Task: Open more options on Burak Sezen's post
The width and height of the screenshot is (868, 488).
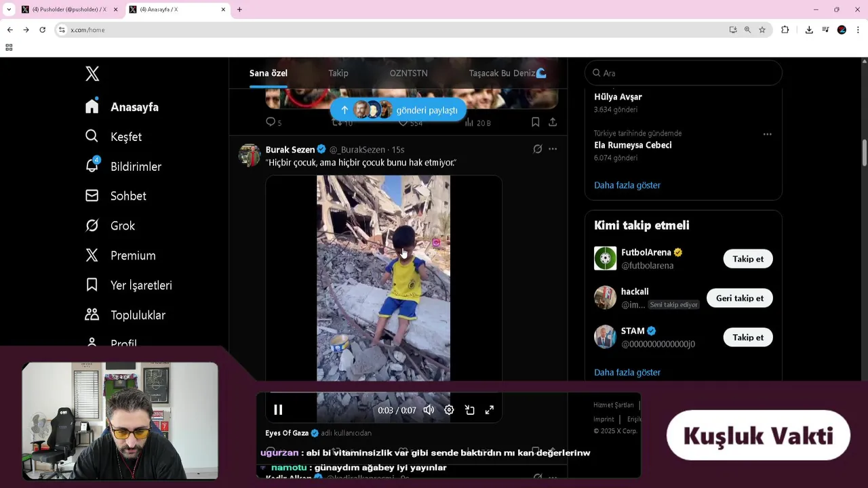Action: [553, 149]
